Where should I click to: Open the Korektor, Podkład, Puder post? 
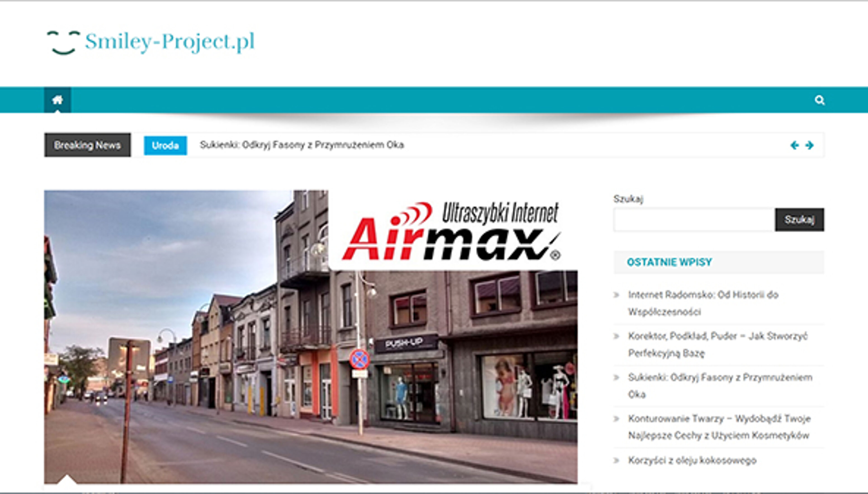pos(717,344)
